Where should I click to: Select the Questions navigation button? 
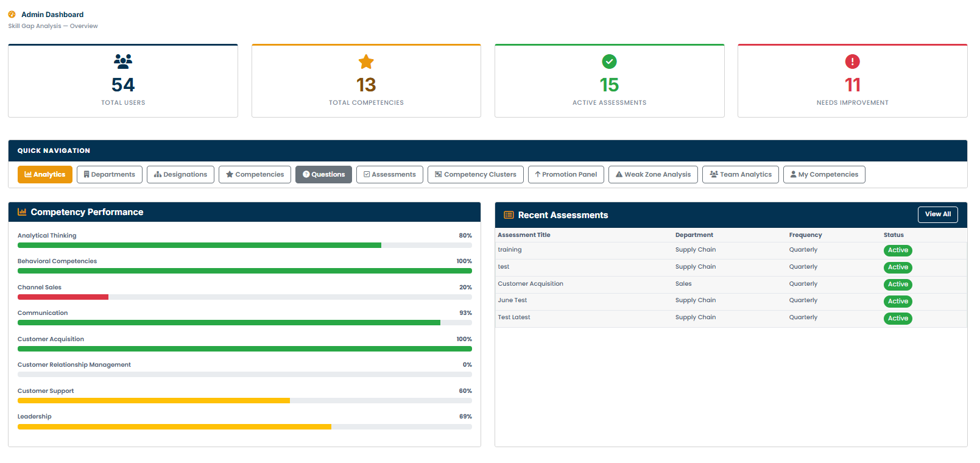click(x=323, y=174)
